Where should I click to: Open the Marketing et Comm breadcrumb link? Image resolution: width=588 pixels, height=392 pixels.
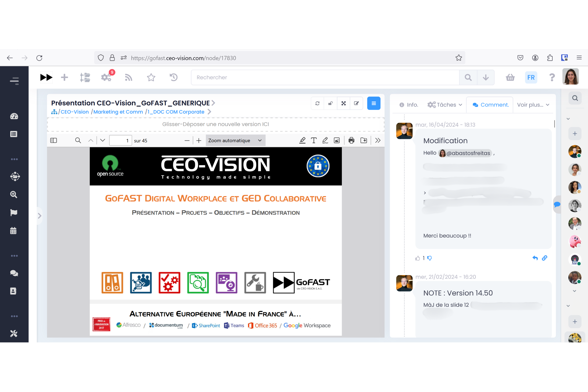118,112
